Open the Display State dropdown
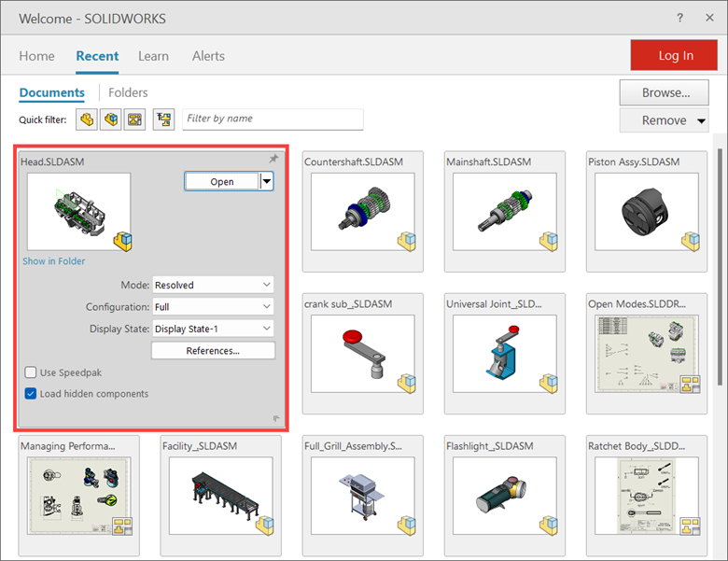This screenshot has height=561, width=728. [x=213, y=329]
